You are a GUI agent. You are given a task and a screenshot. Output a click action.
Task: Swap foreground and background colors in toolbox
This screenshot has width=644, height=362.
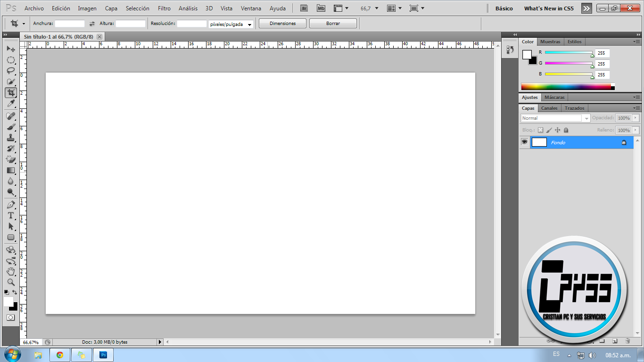(x=15, y=292)
